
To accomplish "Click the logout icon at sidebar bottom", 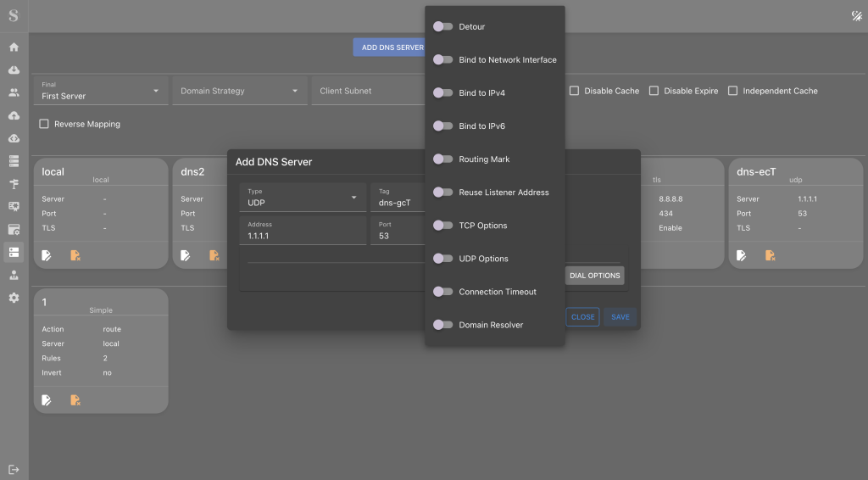I will coord(14,470).
